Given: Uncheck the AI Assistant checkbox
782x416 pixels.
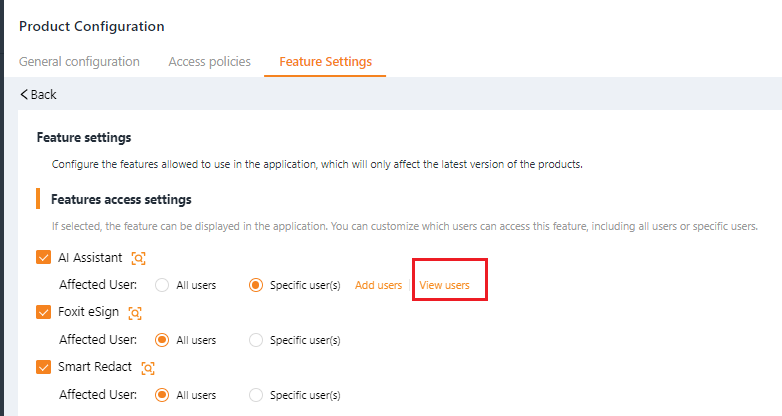Looking at the screenshot, I should [43, 258].
